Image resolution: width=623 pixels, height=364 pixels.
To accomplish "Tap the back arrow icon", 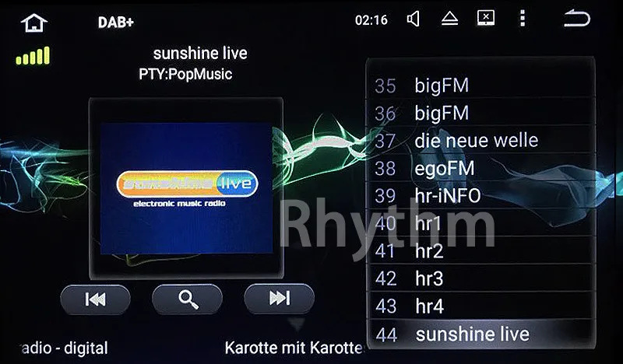I will click(577, 19).
